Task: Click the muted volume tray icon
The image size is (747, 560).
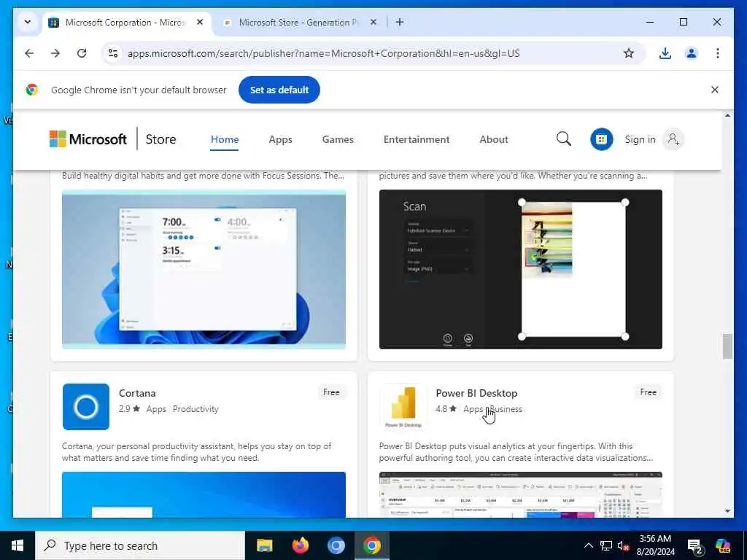Action: [623, 545]
